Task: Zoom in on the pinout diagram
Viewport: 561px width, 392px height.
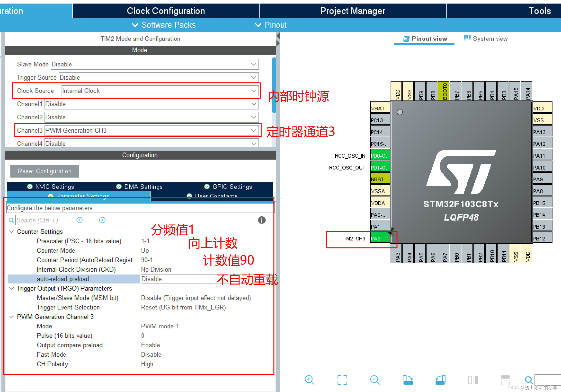Action: pos(310,380)
